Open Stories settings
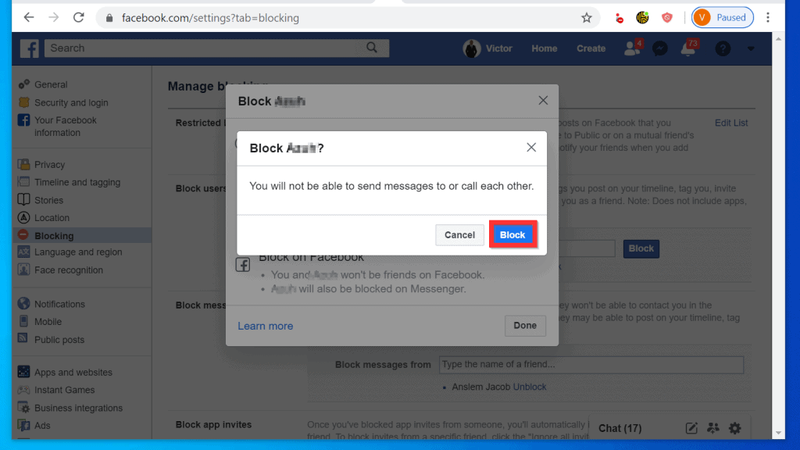800x450 pixels. [x=48, y=200]
